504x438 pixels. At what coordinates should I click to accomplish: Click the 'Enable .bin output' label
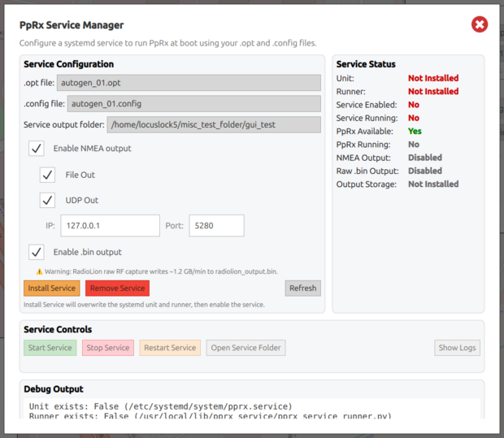click(x=88, y=252)
